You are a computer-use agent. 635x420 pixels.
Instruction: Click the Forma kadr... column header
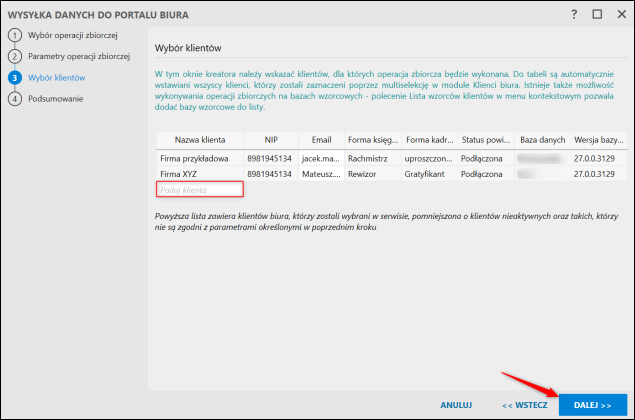coord(429,140)
